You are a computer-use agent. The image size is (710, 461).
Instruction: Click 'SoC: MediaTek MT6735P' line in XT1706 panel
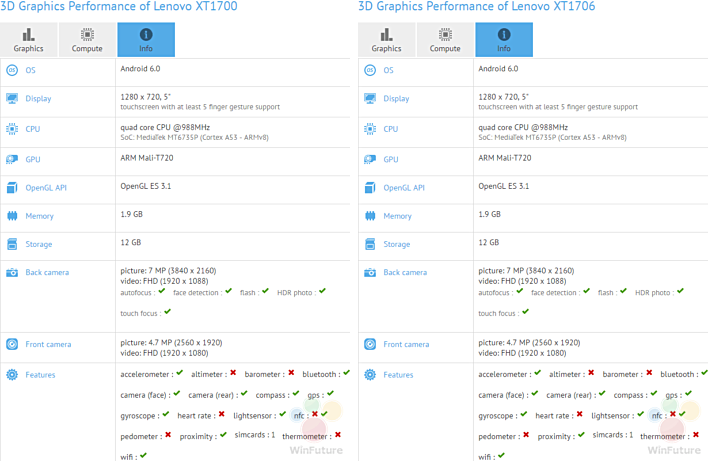tap(552, 137)
